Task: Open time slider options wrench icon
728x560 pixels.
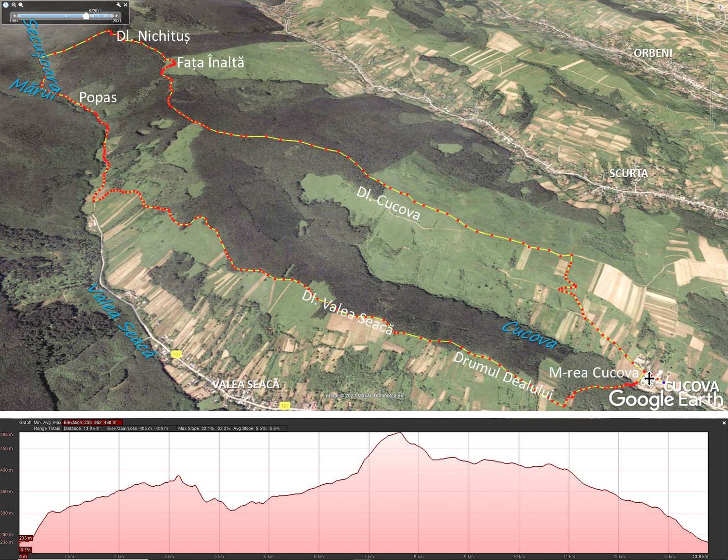Action: click(119, 5)
